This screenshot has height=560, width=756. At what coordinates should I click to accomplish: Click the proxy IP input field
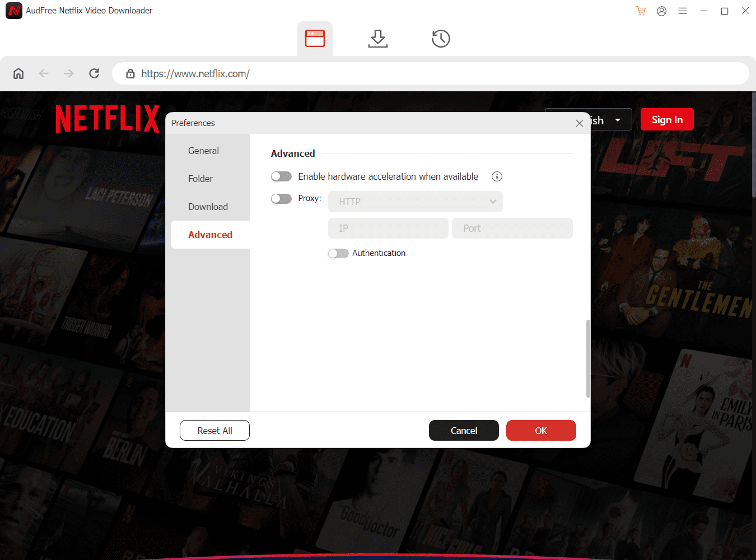pos(388,228)
